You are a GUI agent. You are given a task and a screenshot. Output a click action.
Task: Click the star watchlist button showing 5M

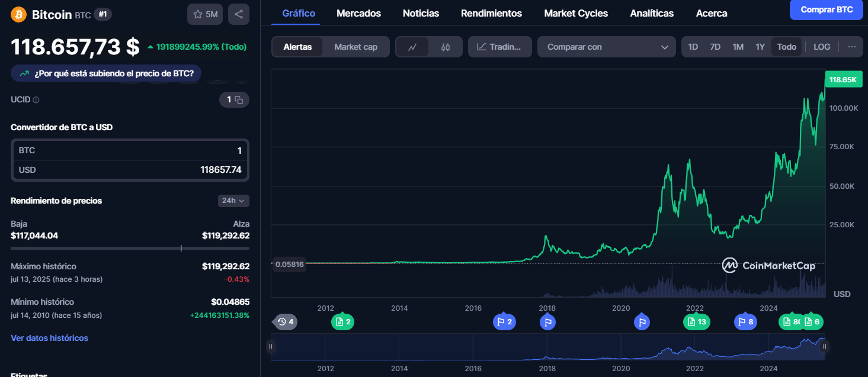coord(205,14)
